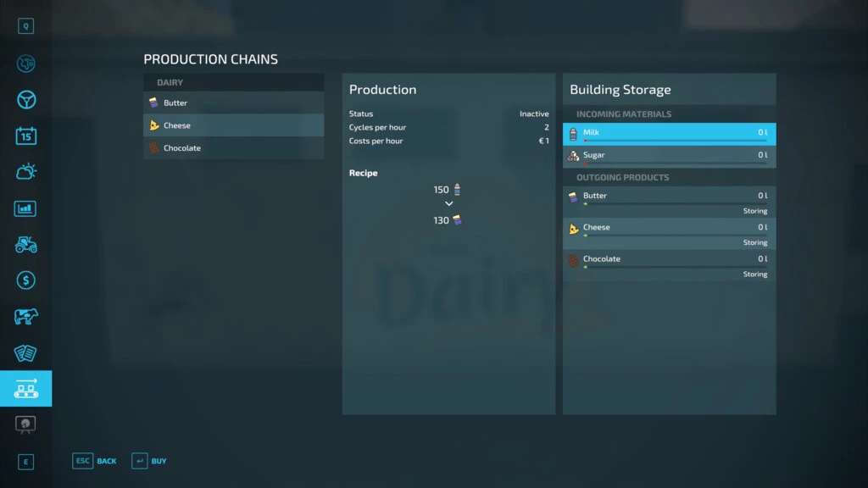868x488 pixels.
Task: Open the calendar page in sidebar
Action: (26, 136)
